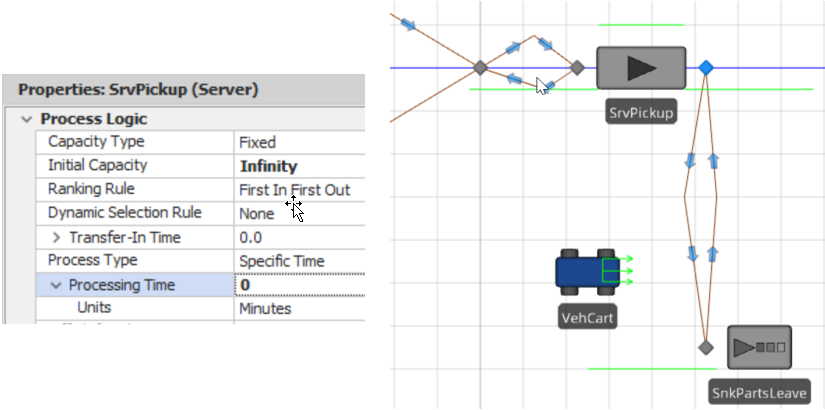Image resolution: width=825 pixels, height=410 pixels.
Task: Select the Capacity Type property label
Action: pos(96,142)
